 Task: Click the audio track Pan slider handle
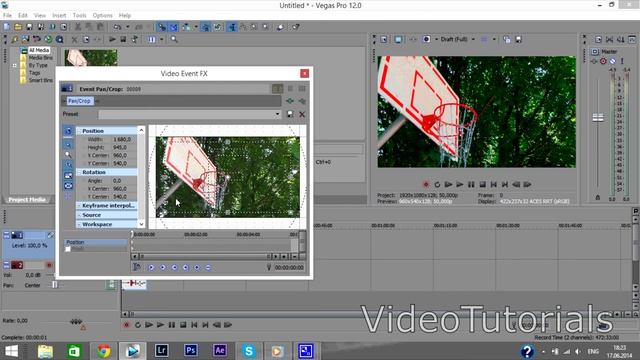tap(55, 285)
